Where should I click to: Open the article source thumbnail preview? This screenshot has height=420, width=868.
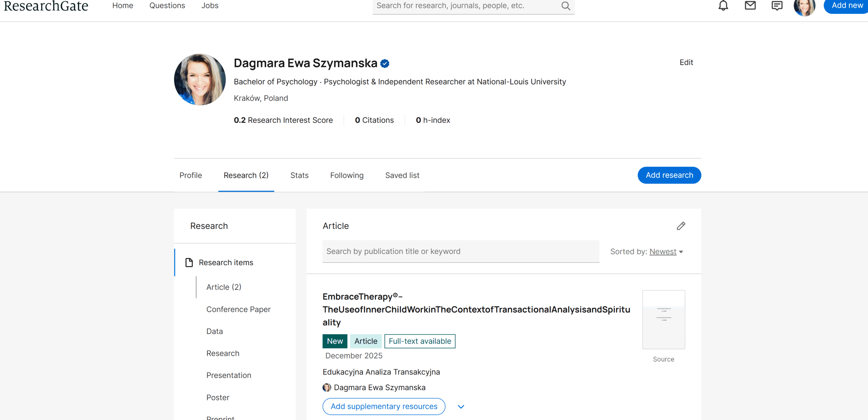(x=663, y=319)
